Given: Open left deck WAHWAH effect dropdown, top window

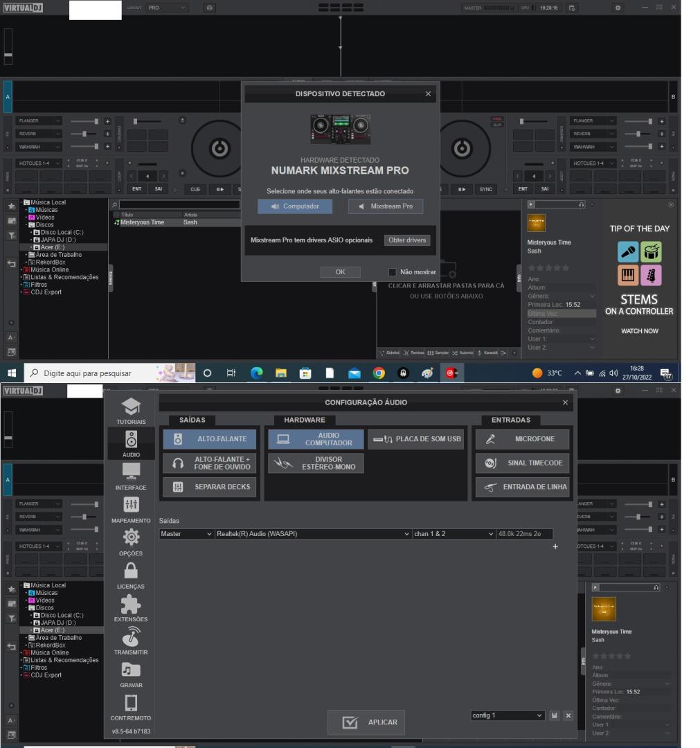Looking at the screenshot, I should point(39,147).
